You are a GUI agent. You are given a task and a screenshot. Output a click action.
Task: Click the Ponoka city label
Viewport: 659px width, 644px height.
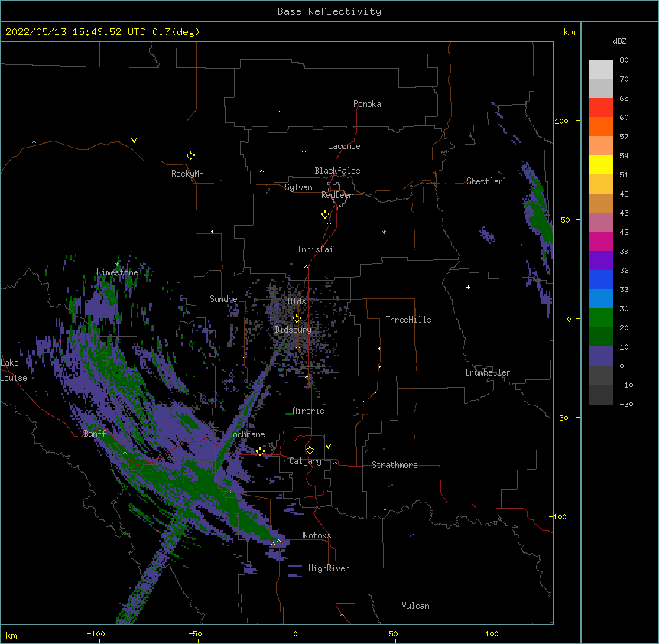(367, 104)
